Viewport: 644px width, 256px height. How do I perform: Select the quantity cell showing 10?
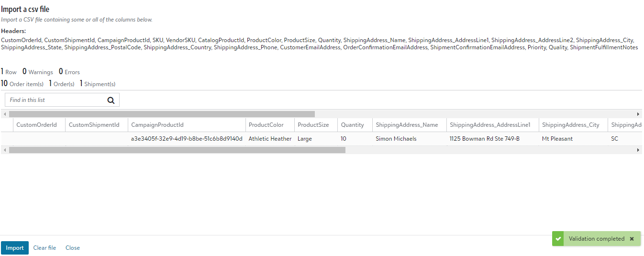pyautogui.click(x=355, y=139)
